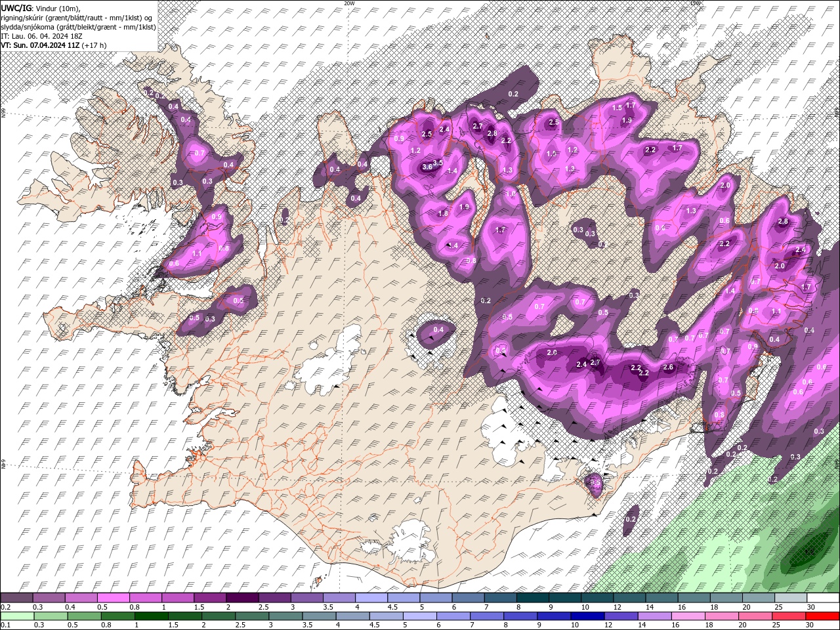The image size is (840, 630).
Task: Select the violet 12 swatch, lower legend
Action: (621, 616)
